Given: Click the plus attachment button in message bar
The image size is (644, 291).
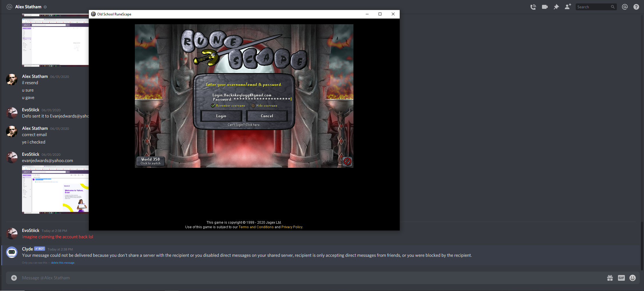Looking at the screenshot, I should (14, 278).
